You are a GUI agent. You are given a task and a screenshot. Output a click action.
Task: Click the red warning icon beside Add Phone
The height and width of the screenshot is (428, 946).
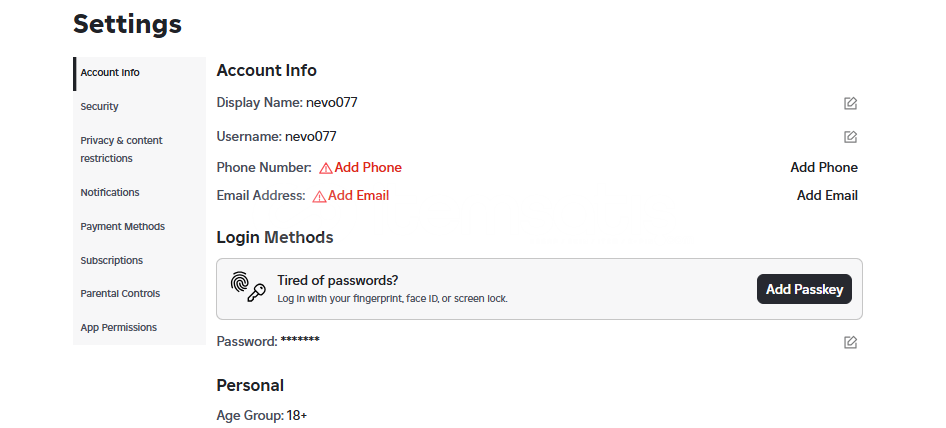(326, 168)
